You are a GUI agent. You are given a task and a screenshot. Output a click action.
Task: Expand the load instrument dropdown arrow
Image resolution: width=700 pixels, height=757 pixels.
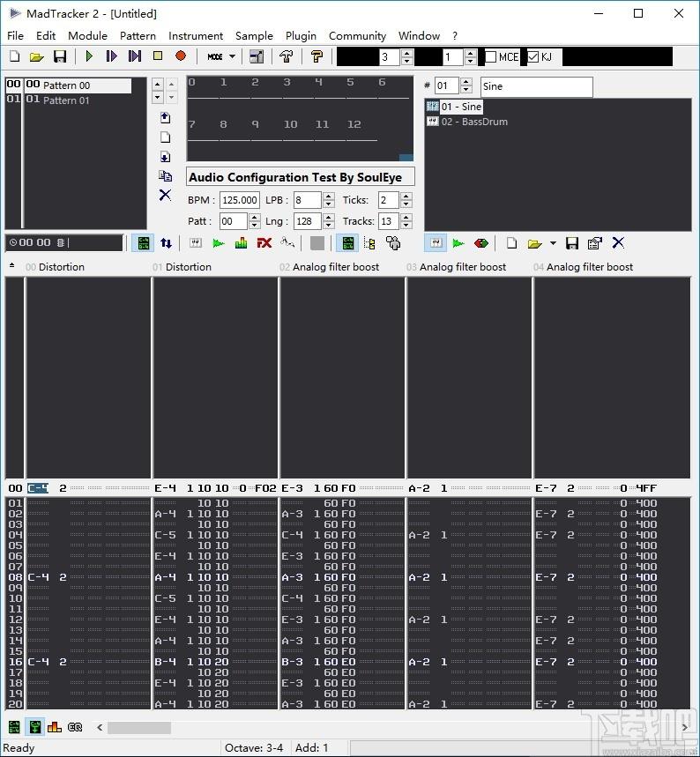coord(553,243)
